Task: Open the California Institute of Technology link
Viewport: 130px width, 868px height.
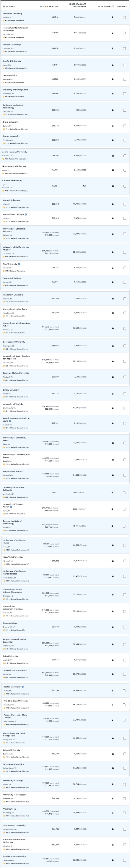Action: pos(13,106)
